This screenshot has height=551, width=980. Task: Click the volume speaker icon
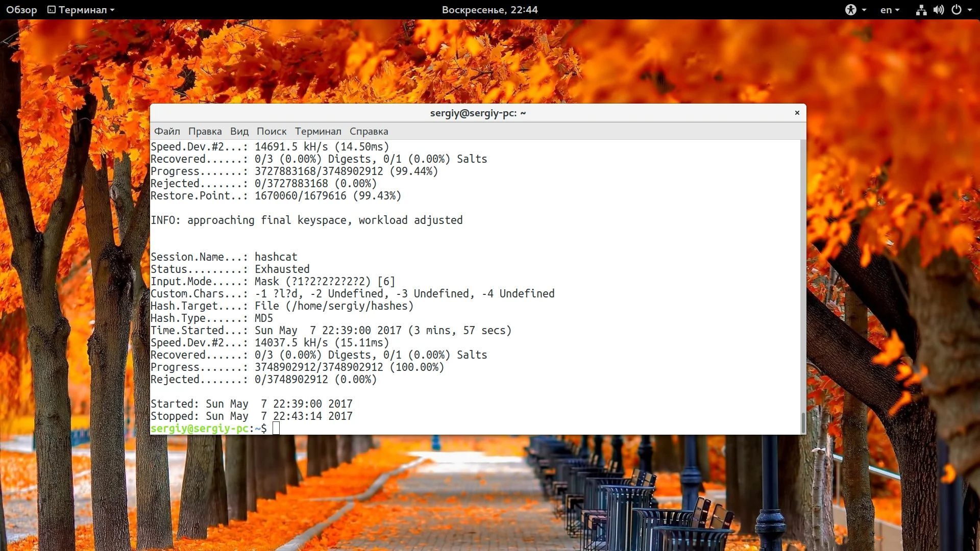[x=939, y=10]
